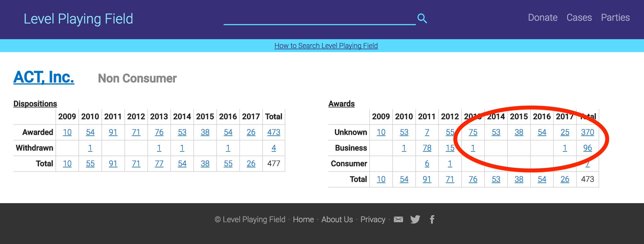
Task: Open Withdrawn total value 4
Action: click(x=274, y=148)
